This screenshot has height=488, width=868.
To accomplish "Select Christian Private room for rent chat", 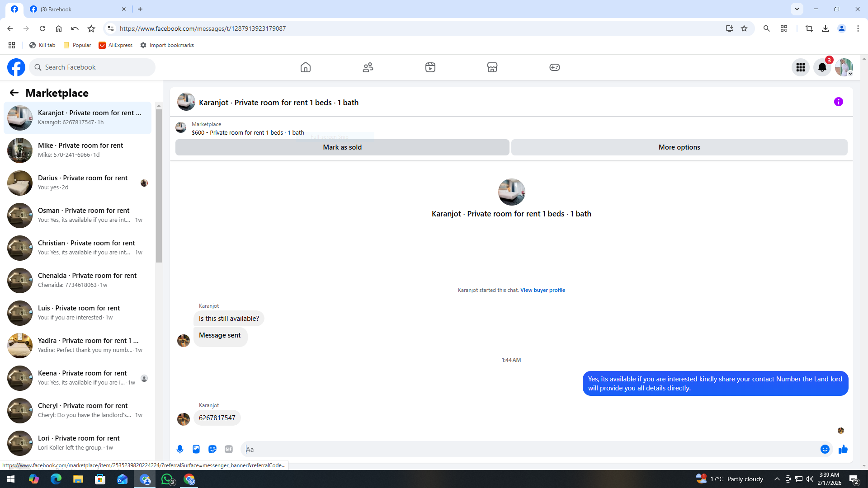I will (x=77, y=248).
